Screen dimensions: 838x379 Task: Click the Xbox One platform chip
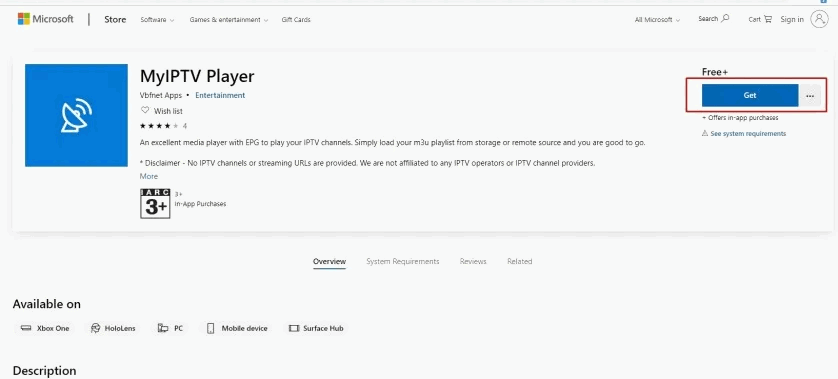click(45, 328)
